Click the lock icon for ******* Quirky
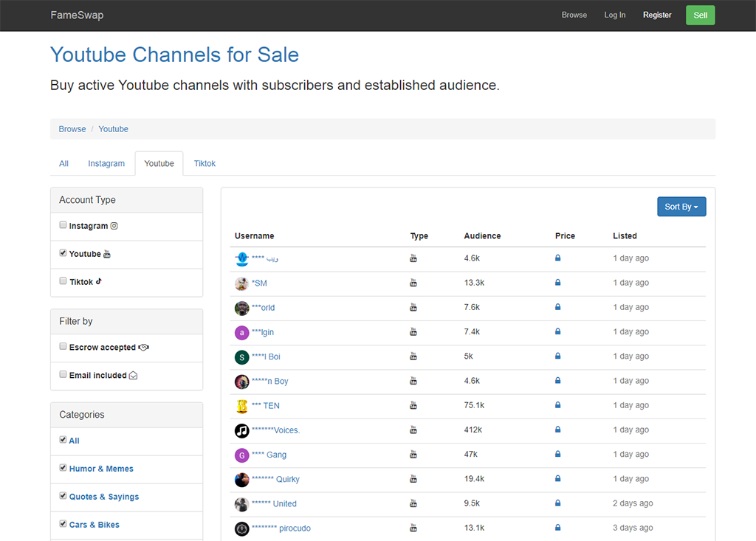This screenshot has height=541, width=756. click(557, 479)
